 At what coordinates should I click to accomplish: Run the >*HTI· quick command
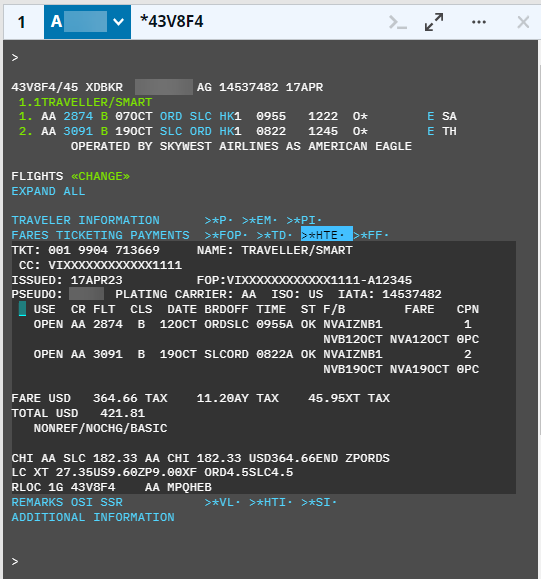pyautogui.click(x=271, y=503)
